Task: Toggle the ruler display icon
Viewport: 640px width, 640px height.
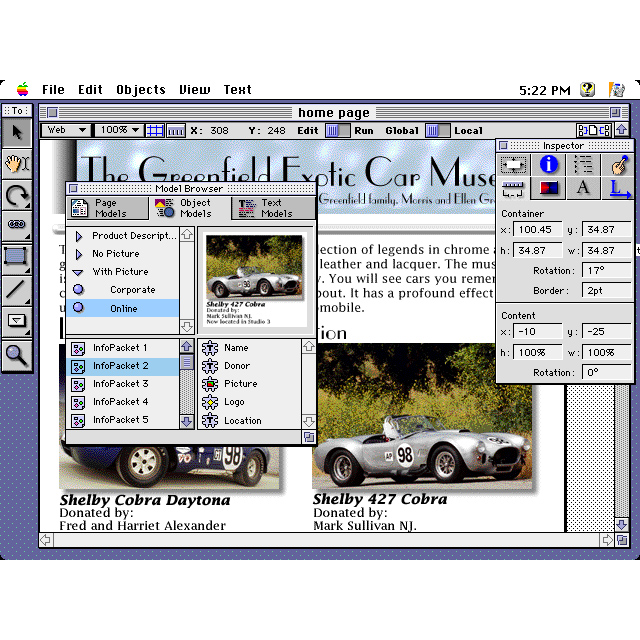Action: coord(176,131)
